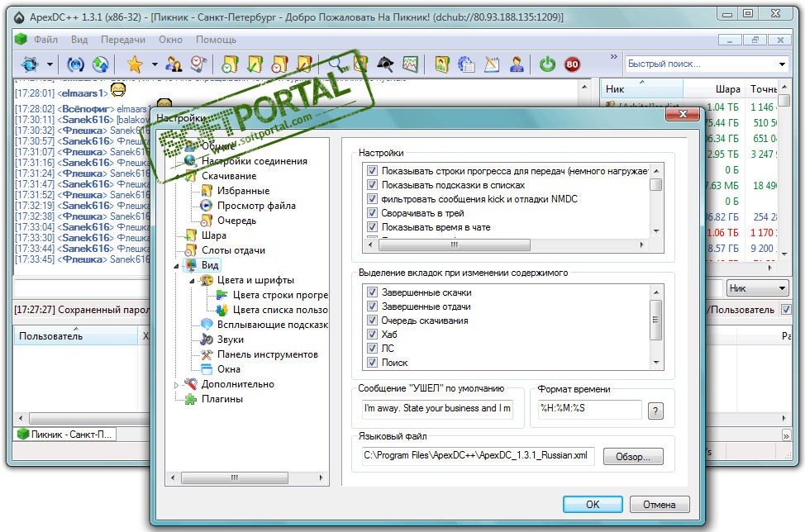Select Просмотр файла tree entry
This screenshot has height=532, width=805.
[256, 206]
